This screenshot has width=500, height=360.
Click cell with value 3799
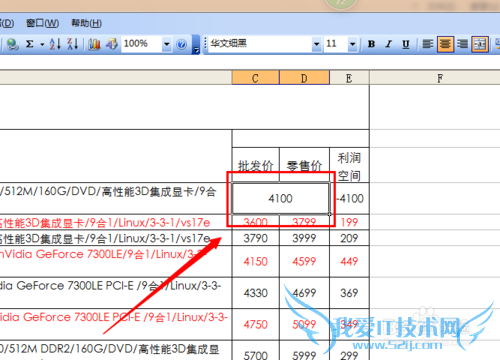pos(304,222)
